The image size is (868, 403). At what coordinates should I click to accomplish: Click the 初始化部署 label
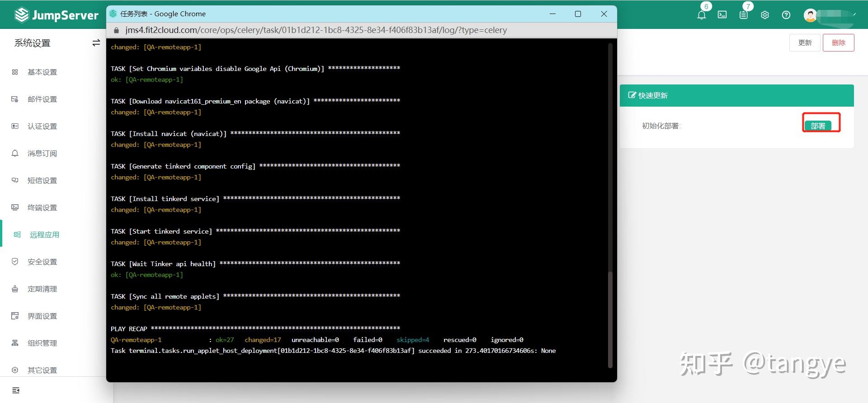(x=661, y=126)
